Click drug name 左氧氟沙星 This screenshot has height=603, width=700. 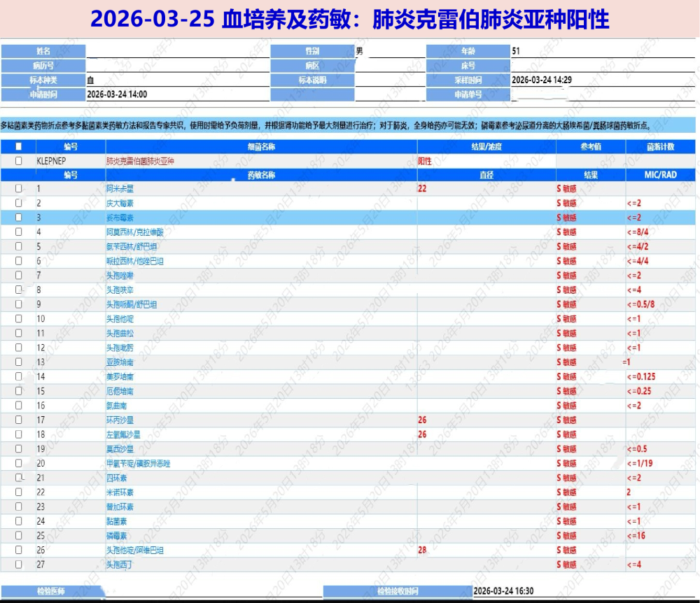tap(123, 434)
